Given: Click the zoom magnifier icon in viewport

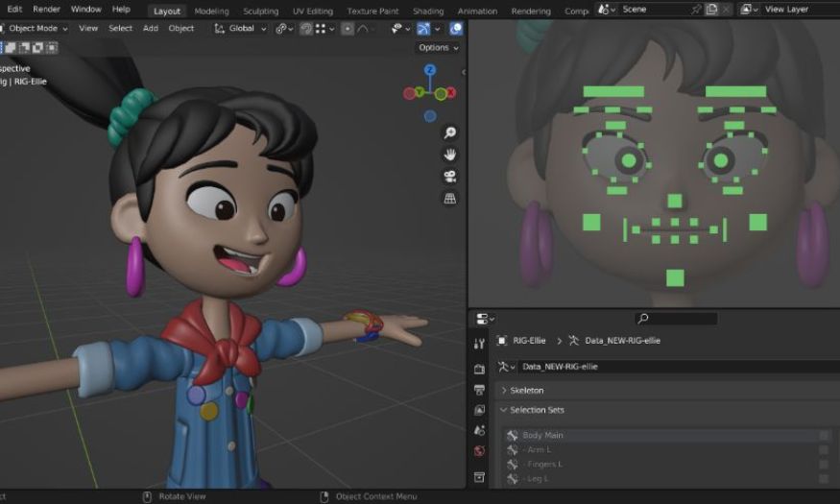Looking at the screenshot, I should pyautogui.click(x=449, y=133).
